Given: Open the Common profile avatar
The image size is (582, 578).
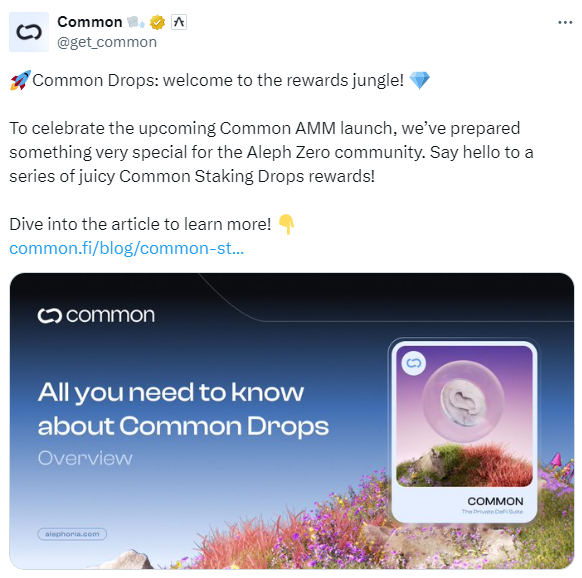Looking at the screenshot, I should 29,32.
